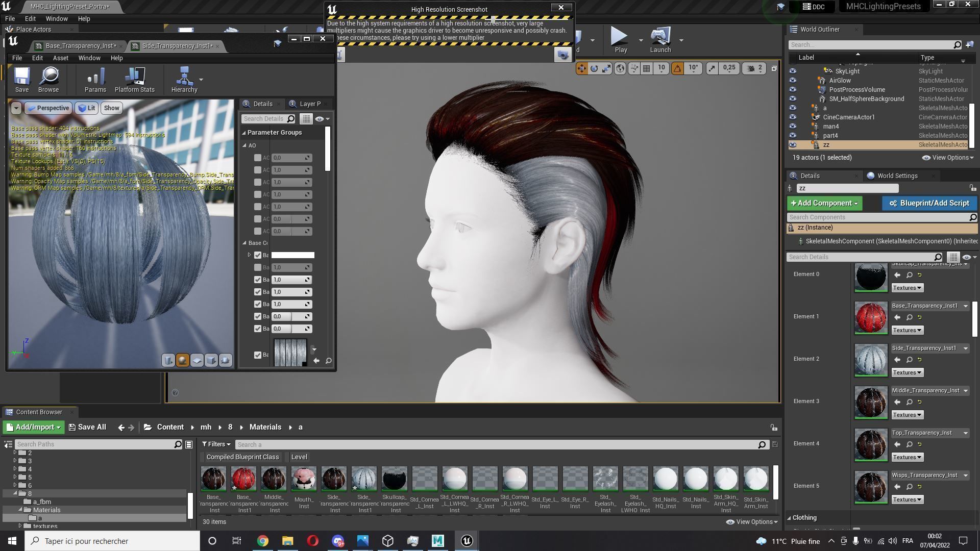Select the Mouth_Inst material thumbnail
Viewport: 980px width, 551px height.
coord(304,479)
